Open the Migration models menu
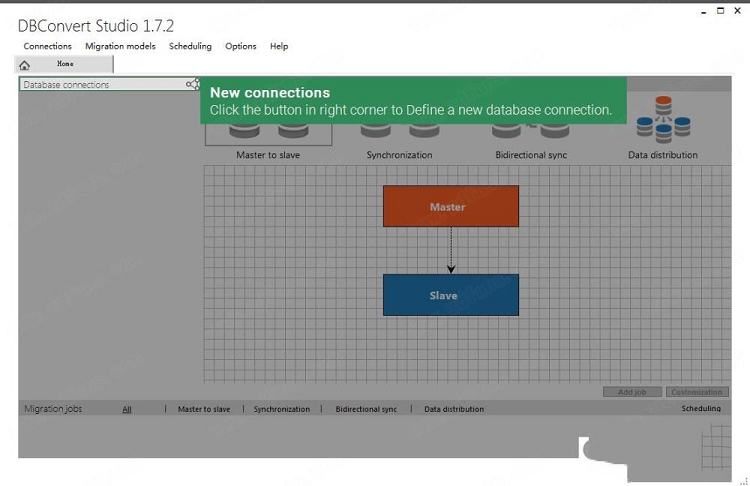This screenshot has height=486, width=750. tap(120, 46)
